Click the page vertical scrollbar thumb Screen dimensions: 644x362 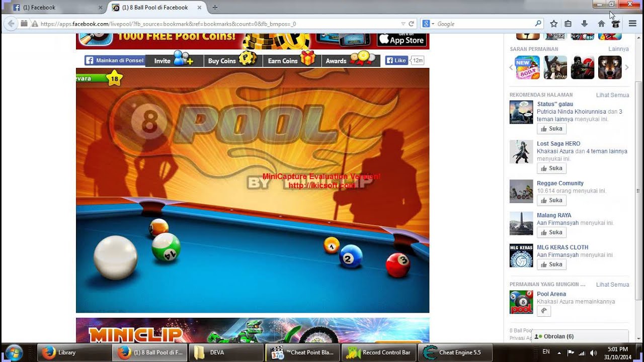638,191
